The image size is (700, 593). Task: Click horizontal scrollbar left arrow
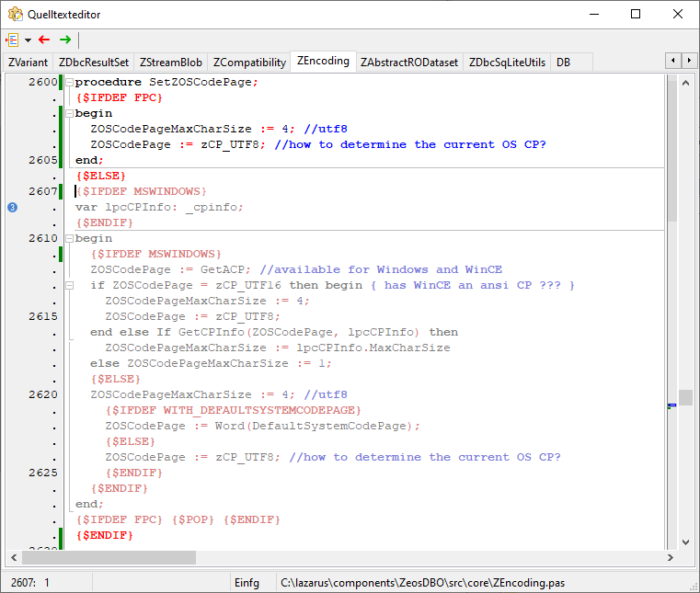[14, 557]
